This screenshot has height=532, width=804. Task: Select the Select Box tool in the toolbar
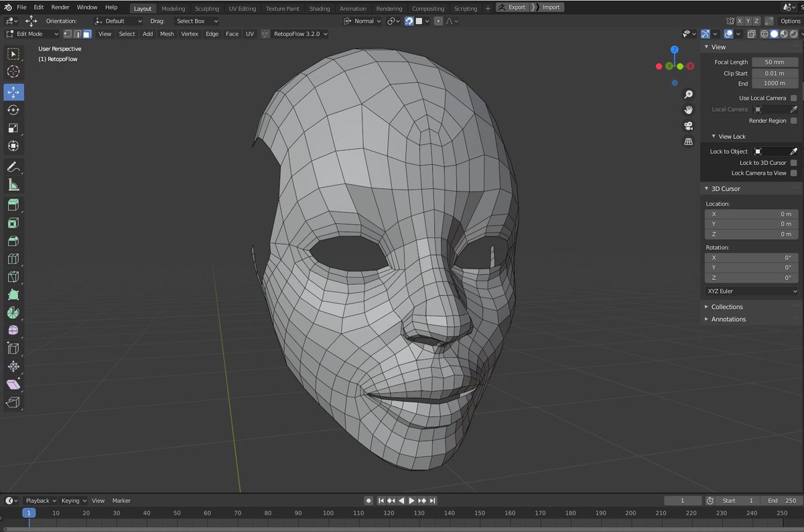pyautogui.click(x=13, y=54)
